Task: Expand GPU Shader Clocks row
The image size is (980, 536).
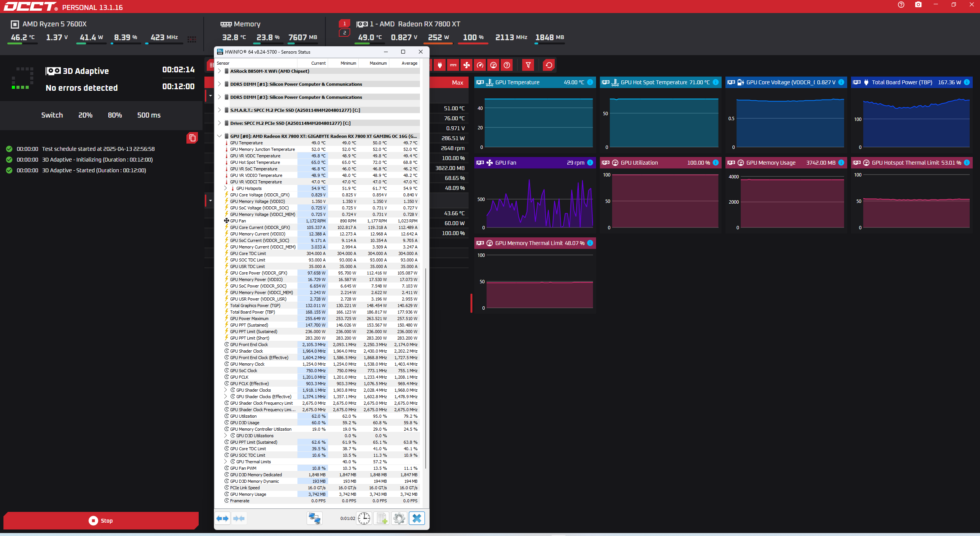Action: 225,390
